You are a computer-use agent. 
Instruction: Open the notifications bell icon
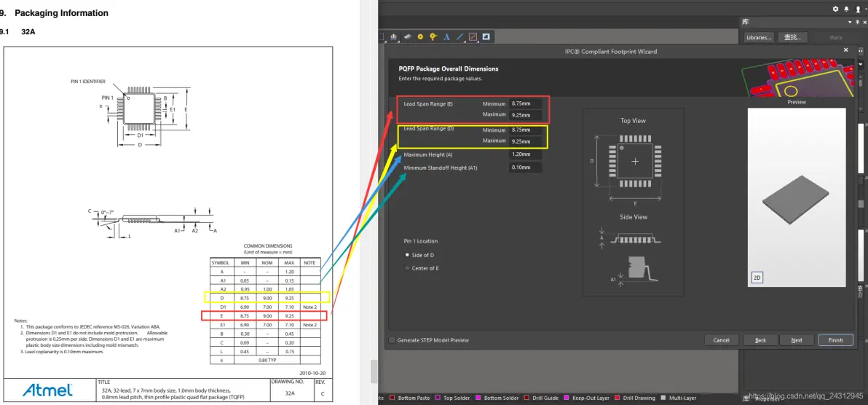[846, 9]
